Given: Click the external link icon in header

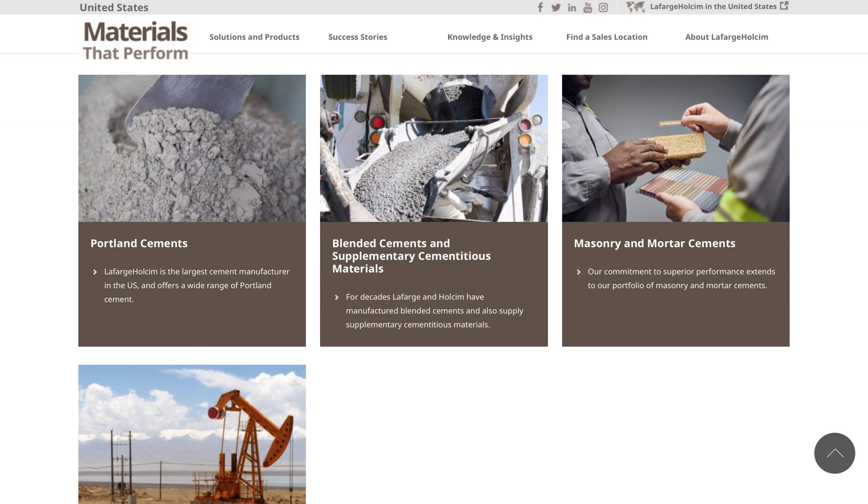Looking at the screenshot, I should pos(784,5).
